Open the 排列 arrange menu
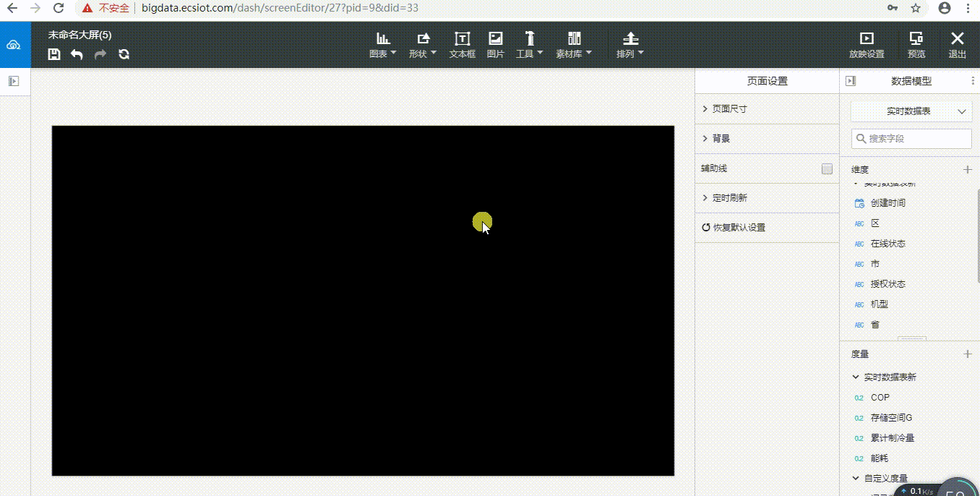 point(629,45)
